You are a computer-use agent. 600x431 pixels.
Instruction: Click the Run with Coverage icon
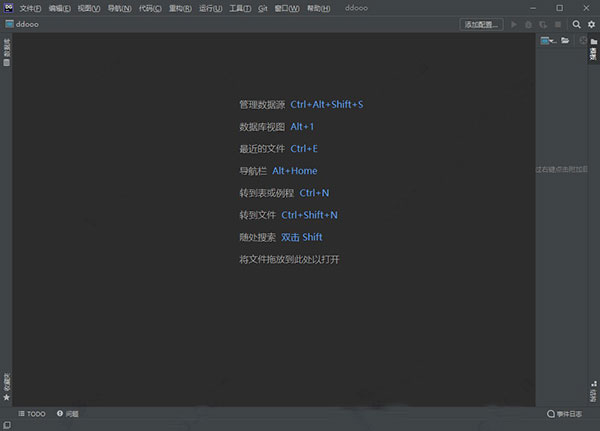click(x=543, y=24)
